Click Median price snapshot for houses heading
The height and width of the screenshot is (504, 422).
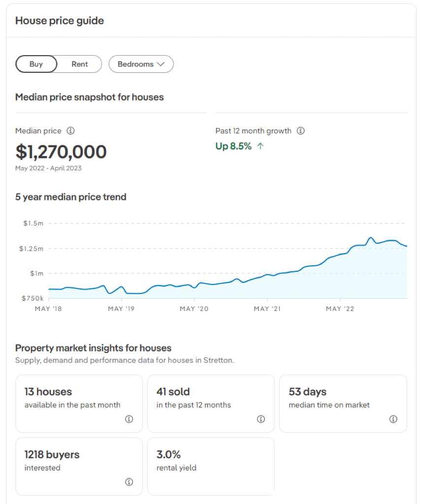[90, 97]
